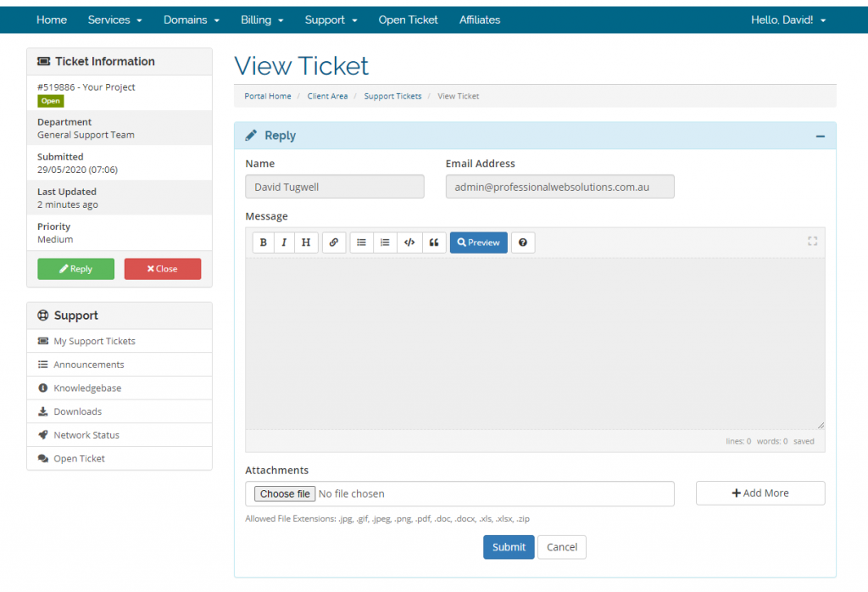The height and width of the screenshot is (592, 868).
Task: Check Network Status in sidebar
Action: (x=120, y=435)
